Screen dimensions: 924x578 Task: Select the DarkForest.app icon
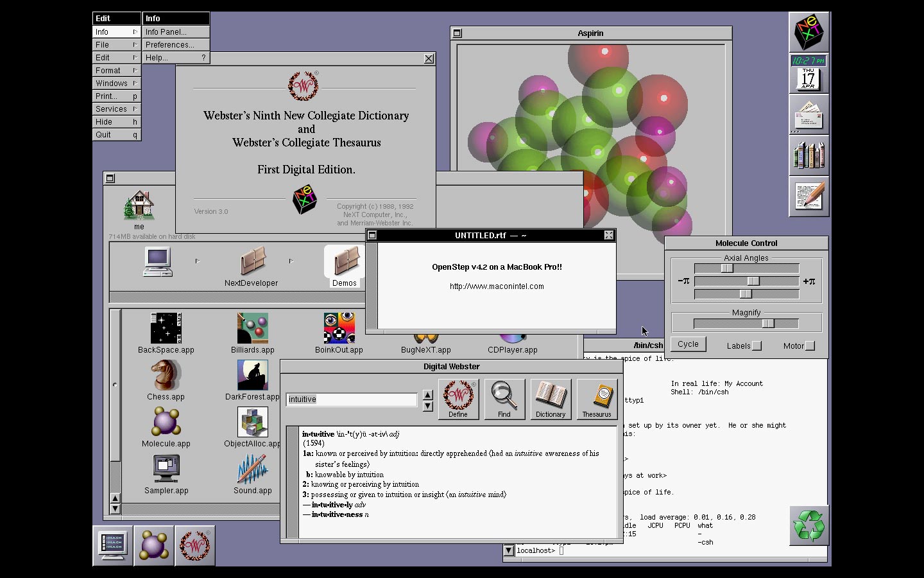click(252, 375)
